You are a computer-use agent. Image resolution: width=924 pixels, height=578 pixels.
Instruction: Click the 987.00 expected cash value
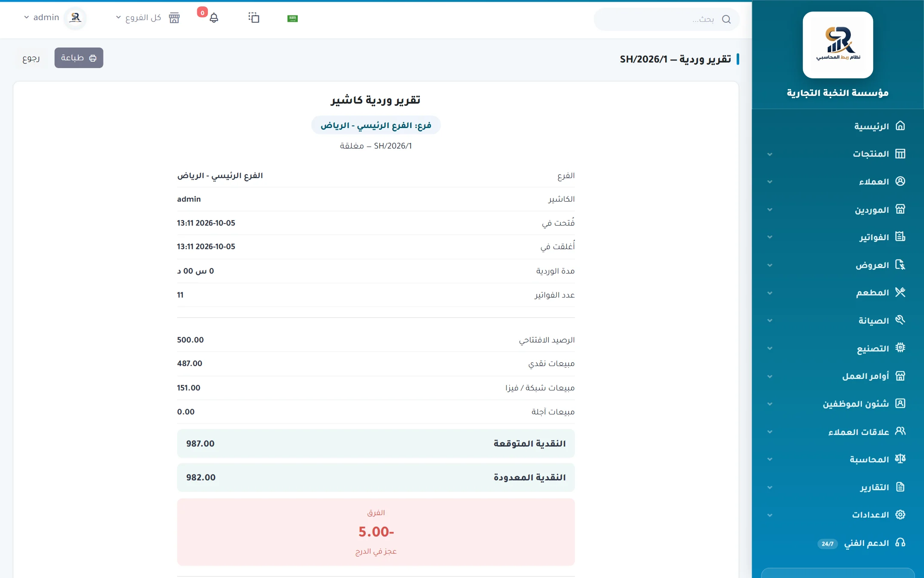point(200,444)
